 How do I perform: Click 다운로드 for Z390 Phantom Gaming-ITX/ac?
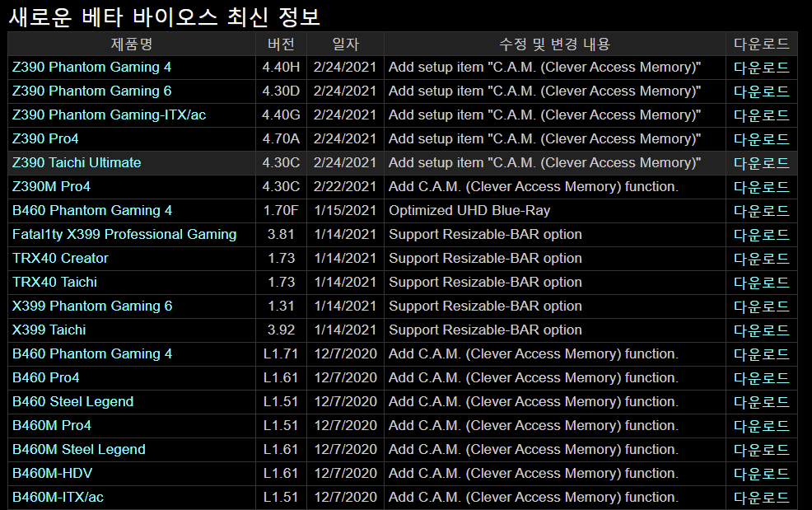click(761, 115)
